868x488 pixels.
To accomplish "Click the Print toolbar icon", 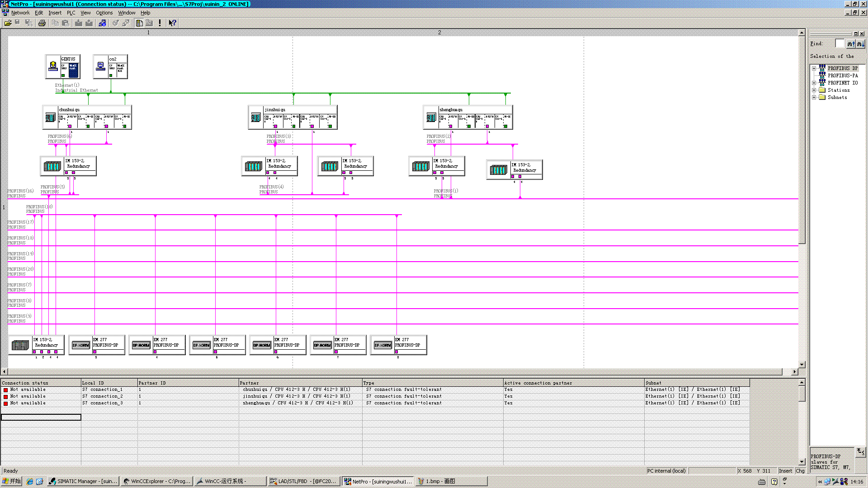I will tap(42, 23).
